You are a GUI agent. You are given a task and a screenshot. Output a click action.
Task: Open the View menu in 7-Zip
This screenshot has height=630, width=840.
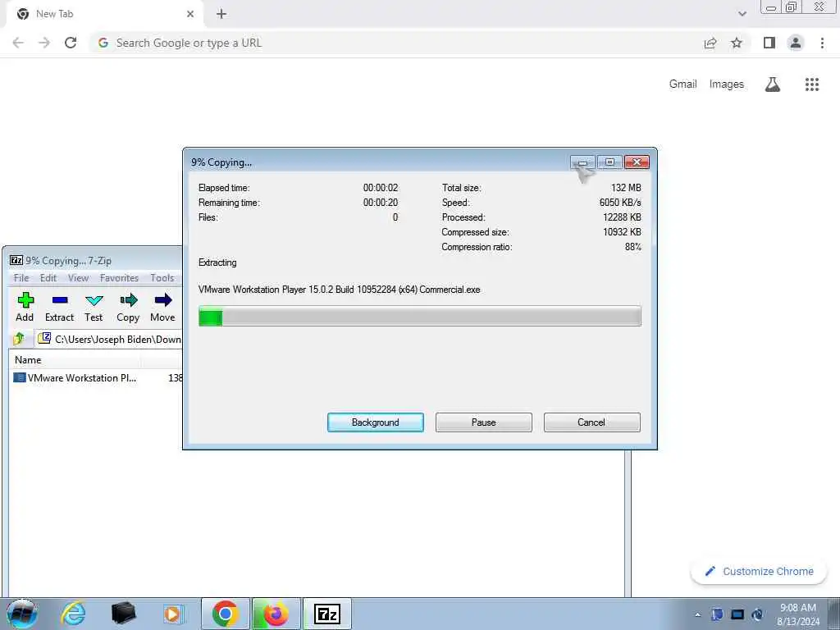click(x=78, y=277)
